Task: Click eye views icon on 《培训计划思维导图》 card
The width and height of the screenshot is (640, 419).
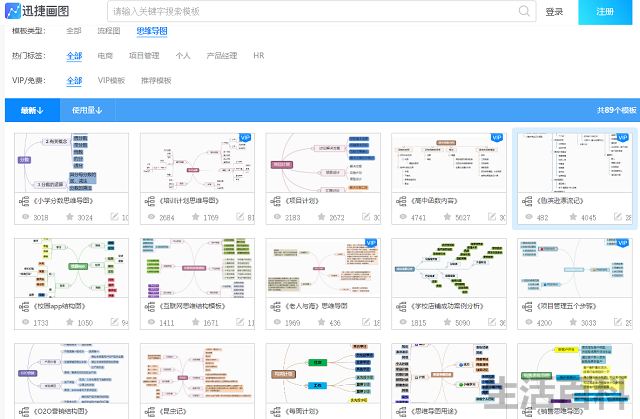Action: tap(151, 217)
